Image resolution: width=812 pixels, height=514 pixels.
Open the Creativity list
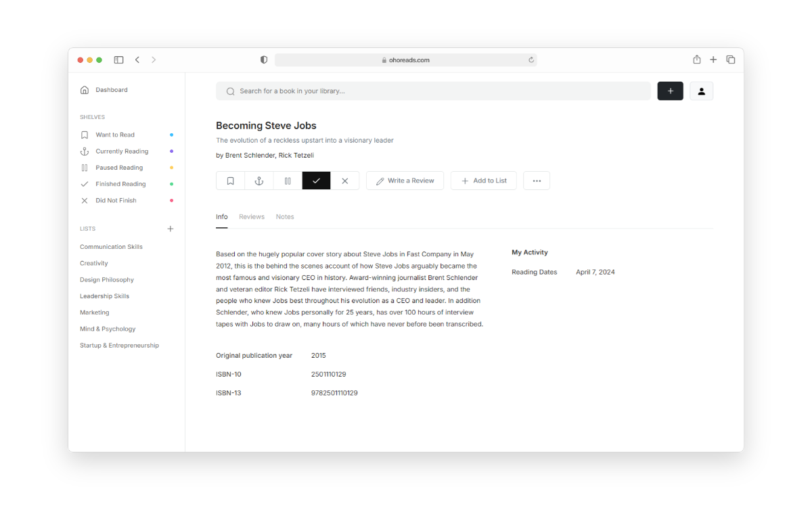pos(94,263)
